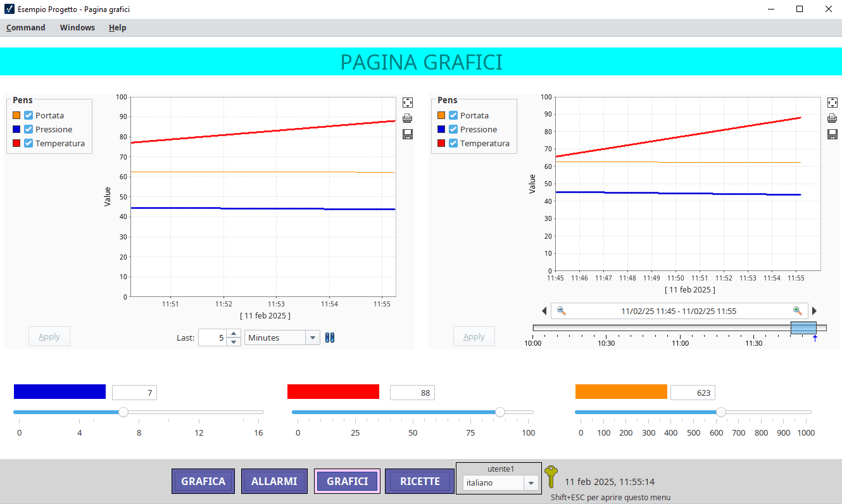Uncheck Portata pen in right chart
The image size is (842, 504).
point(453,115)
